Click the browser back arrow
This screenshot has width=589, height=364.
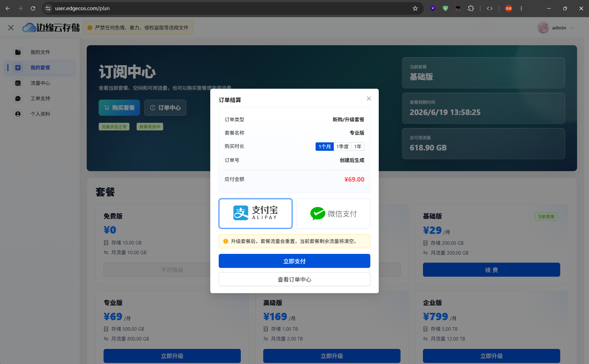point(8,8)
